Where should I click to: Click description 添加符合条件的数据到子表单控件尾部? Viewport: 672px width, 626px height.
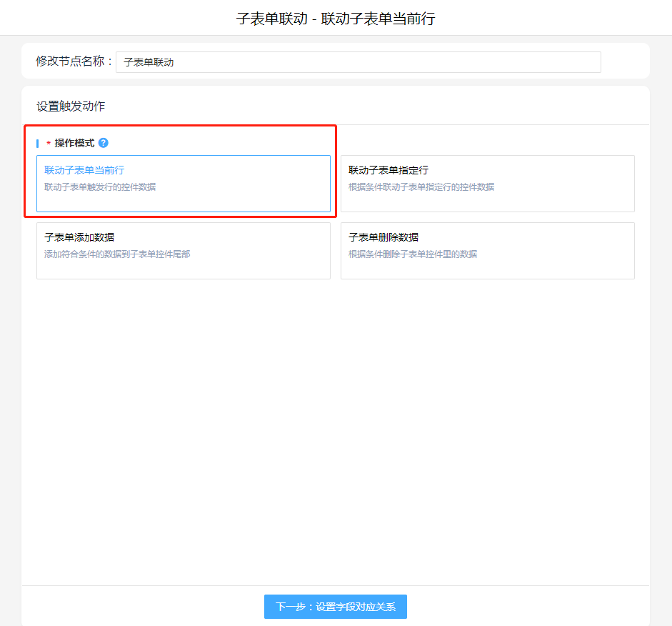tap(117, 254)
